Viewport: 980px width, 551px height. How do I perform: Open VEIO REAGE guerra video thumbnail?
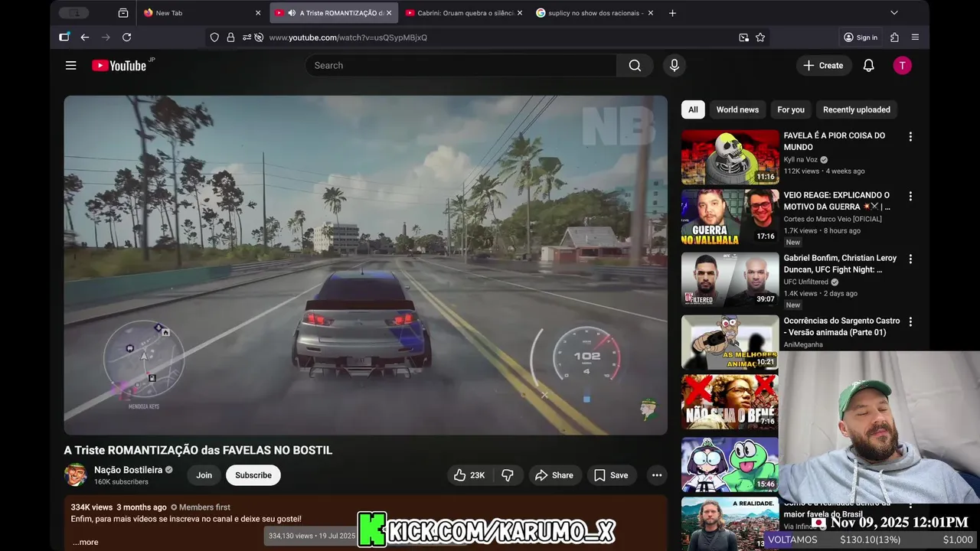coord(730,217)
